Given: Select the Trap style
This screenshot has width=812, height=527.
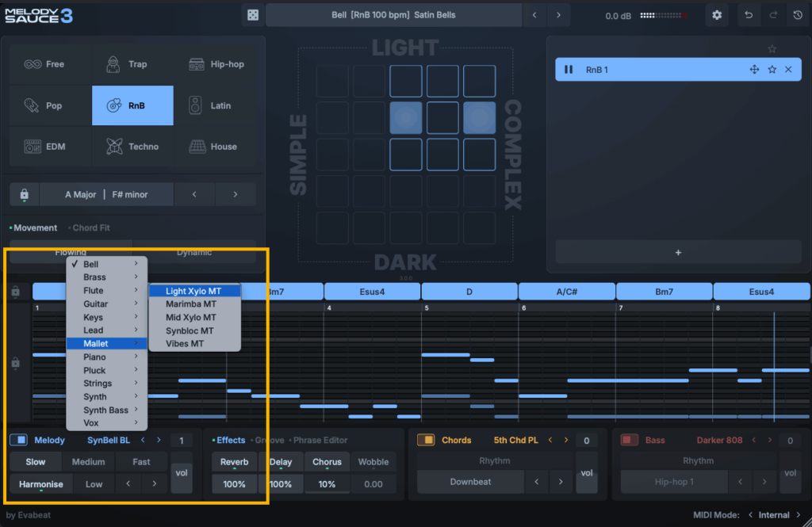Looking at the screenshot, I should pos(132,64).
